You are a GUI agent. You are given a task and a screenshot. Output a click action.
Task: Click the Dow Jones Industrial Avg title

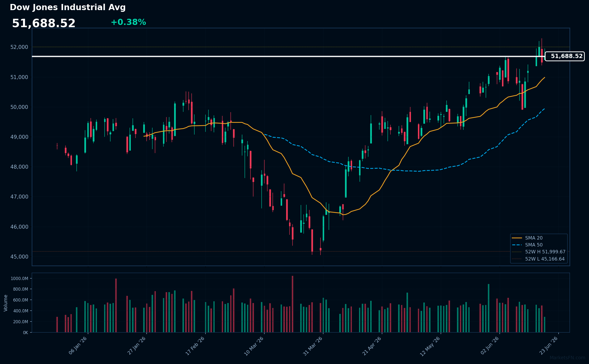68,7
